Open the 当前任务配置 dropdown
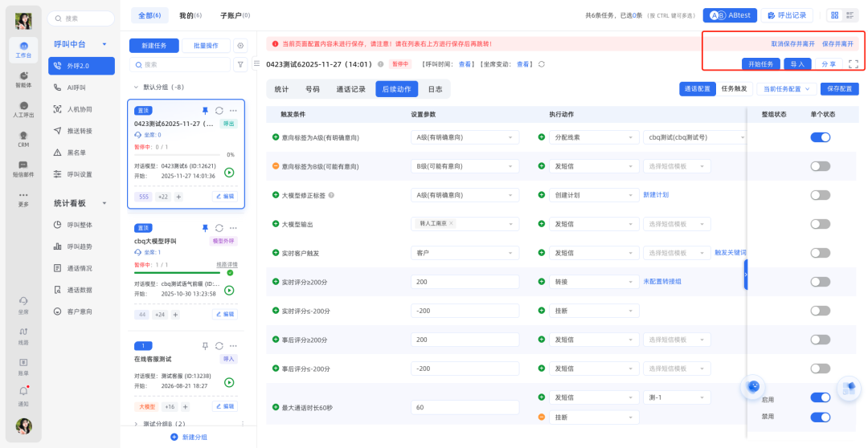868x448 pixels. [787, 89]
